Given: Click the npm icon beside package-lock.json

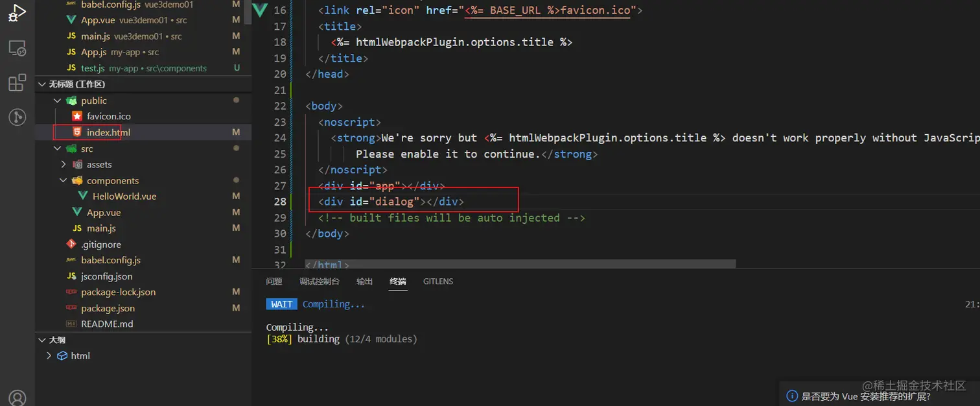Looking at the screenshot, I should coord(71,292).
